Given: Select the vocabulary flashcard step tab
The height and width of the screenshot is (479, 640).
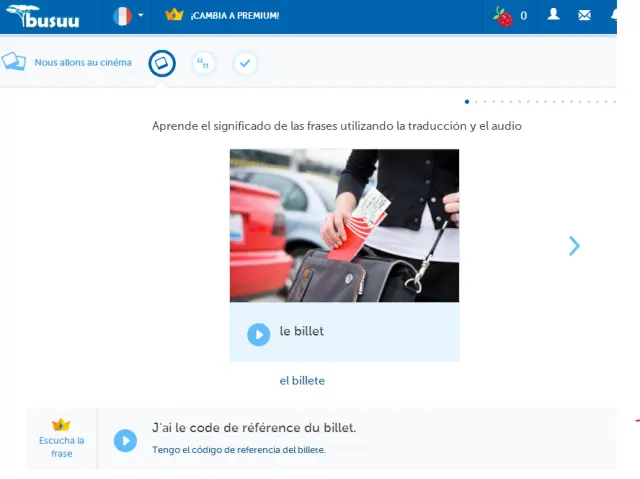Looking at the screenshot, I should click(x=162, y=63).
